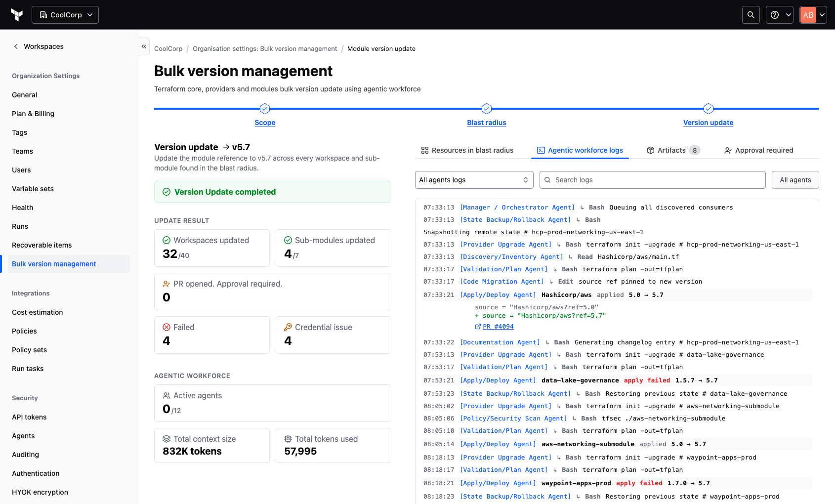
Task: Click the Scope step checkmark icon
Action: [x=265, y=109]
